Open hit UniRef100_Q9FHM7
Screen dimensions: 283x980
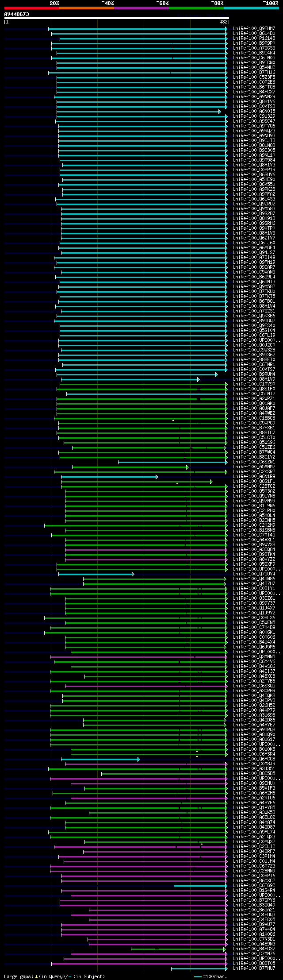[x=254, y=28]
